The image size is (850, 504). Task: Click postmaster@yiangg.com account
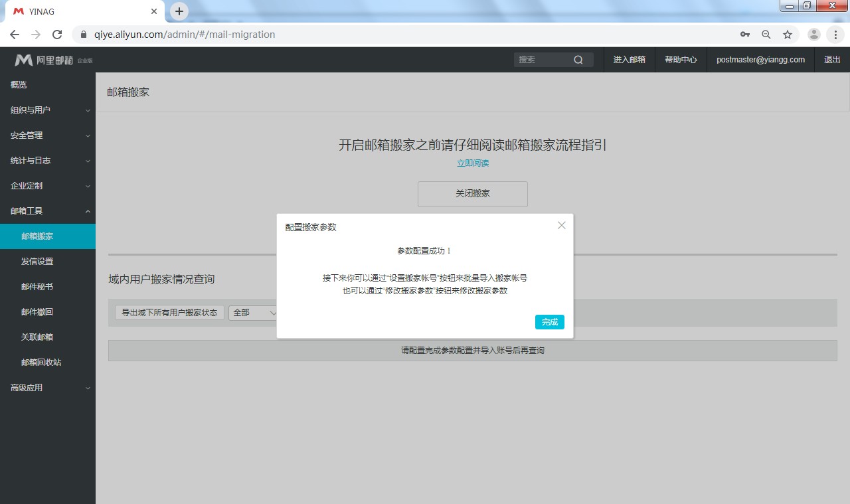click(x=760, y=60)
